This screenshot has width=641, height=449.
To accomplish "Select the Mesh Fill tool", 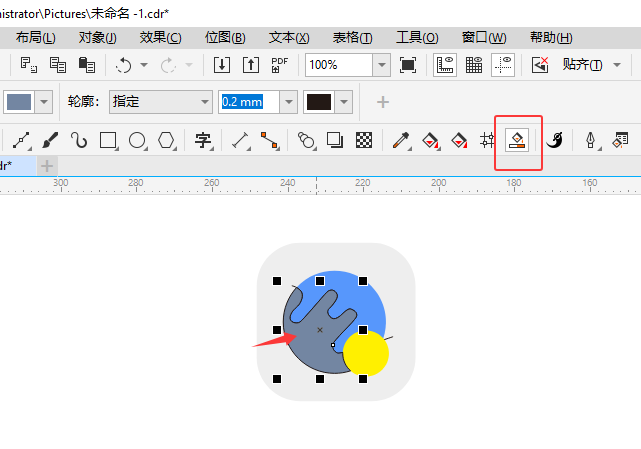I will tap(487, 140).
